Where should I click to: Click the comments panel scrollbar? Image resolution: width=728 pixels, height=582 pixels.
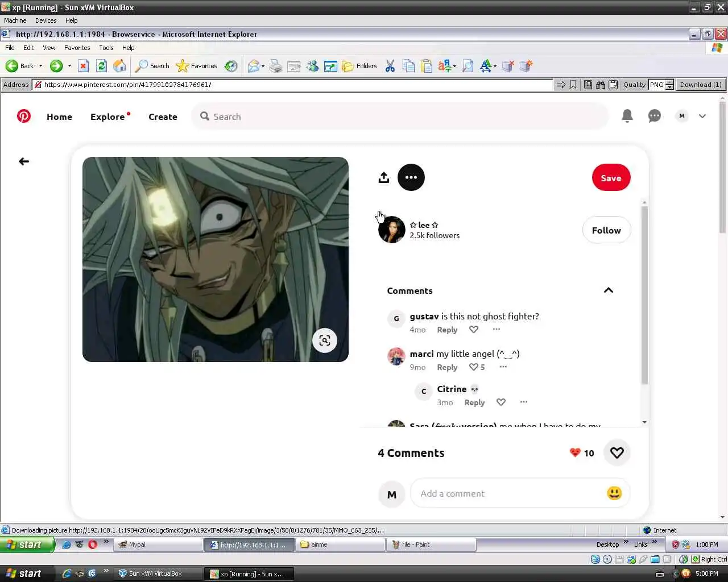(644, 296)
